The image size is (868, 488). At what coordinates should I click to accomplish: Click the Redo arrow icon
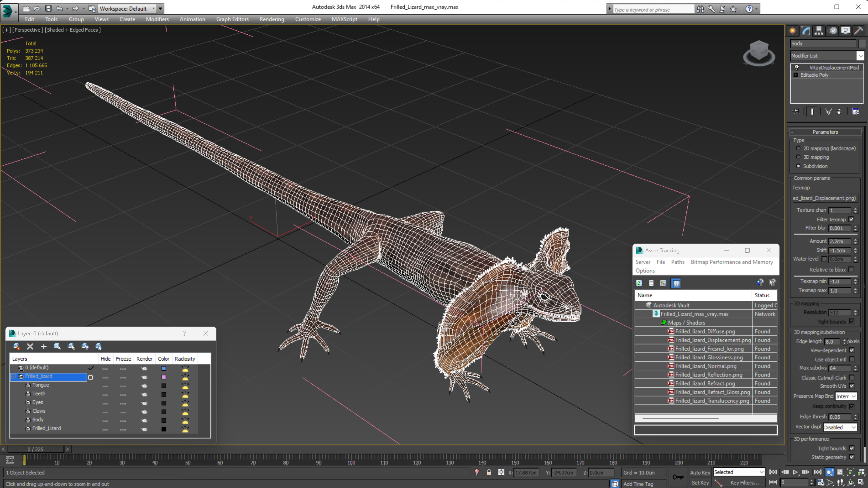[x=75, y=9]
